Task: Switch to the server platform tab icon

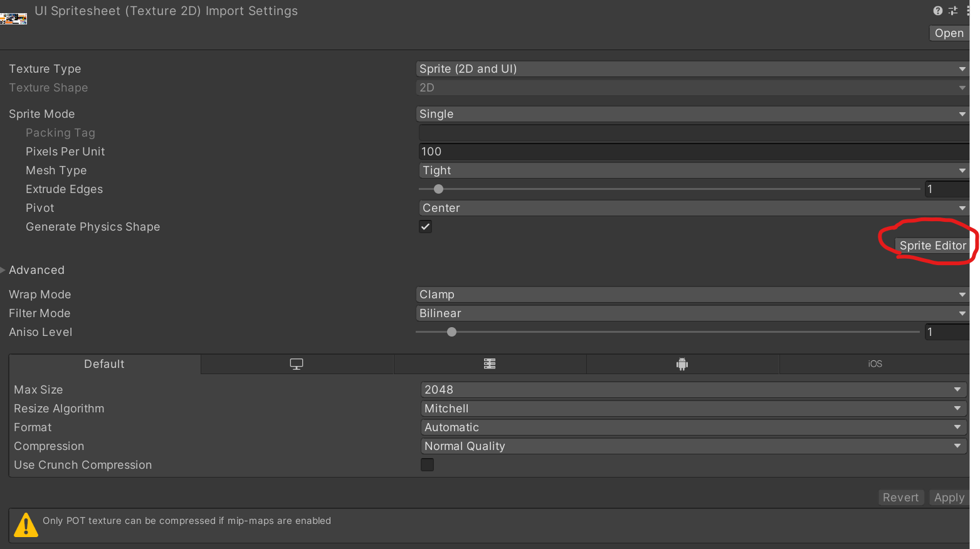Action: [490, 364]
